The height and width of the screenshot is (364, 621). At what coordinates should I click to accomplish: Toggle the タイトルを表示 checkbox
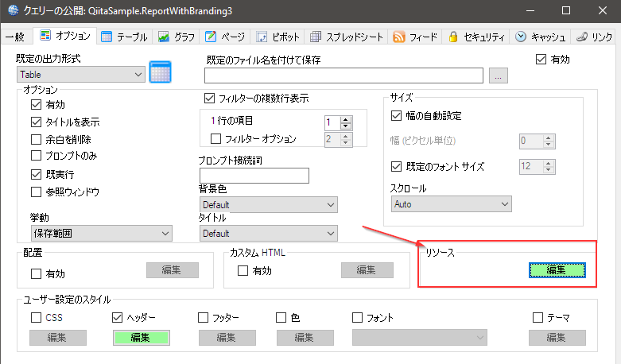tap(36, 122)
